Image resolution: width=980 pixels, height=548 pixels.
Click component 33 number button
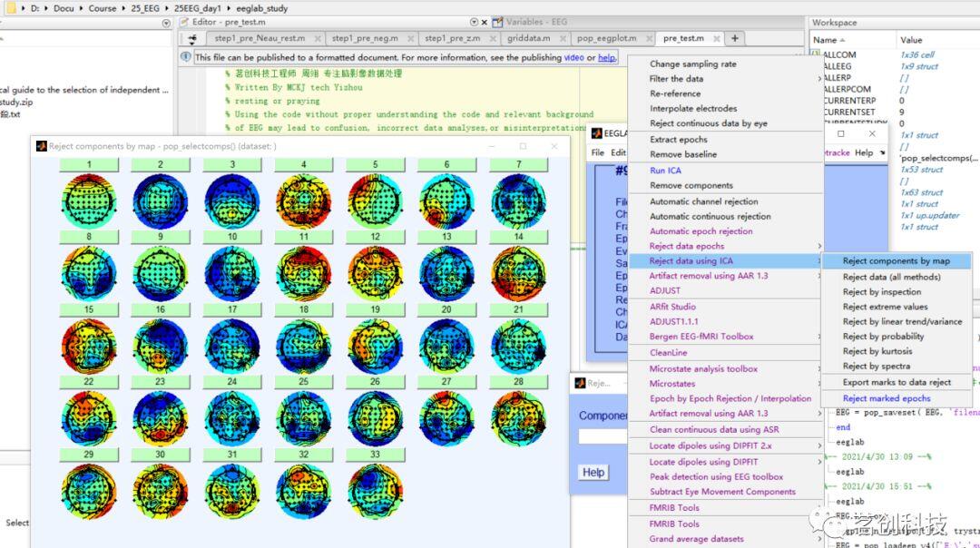(375, 455)
